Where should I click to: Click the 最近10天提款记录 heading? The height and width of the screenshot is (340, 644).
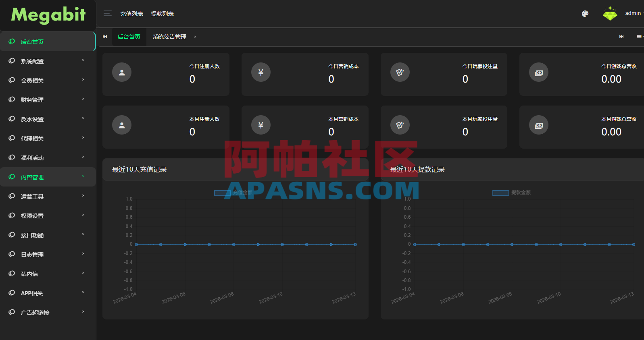pyautogui.click(x=417, y=170)
